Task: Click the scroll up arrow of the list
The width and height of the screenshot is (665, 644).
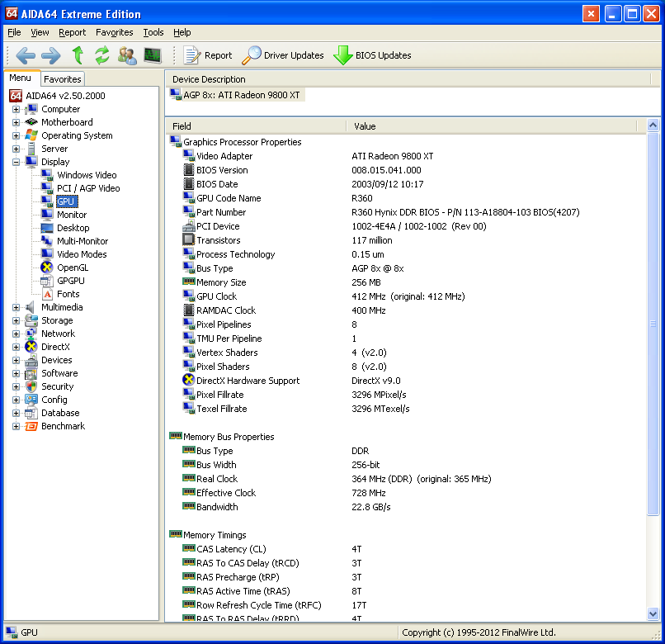Action: [x=653, y=125]
